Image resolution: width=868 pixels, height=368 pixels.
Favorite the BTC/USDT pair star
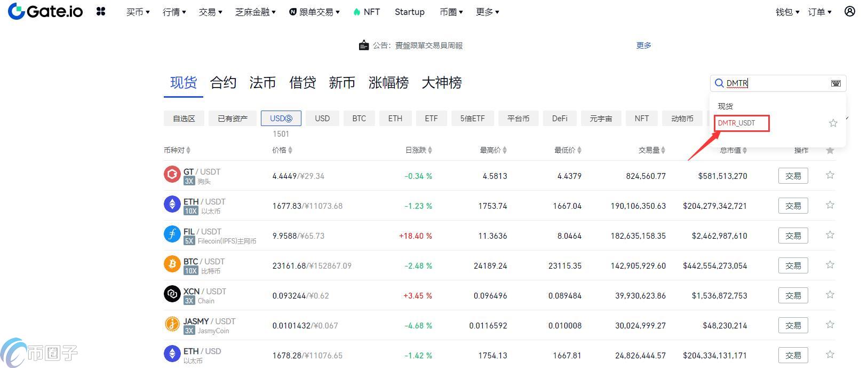[830, 264]
